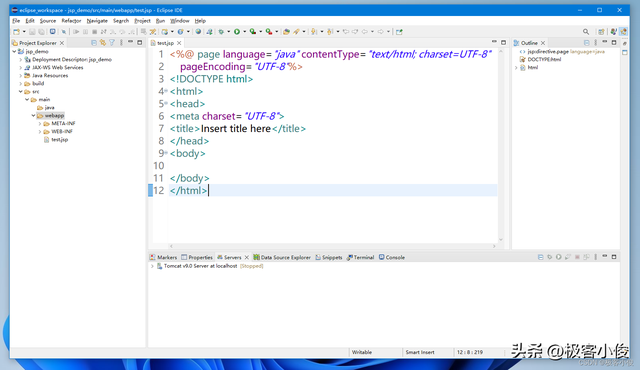The image size is (640, 370).
Task: Close the Servers view tab
Action: tap(247, 257)
